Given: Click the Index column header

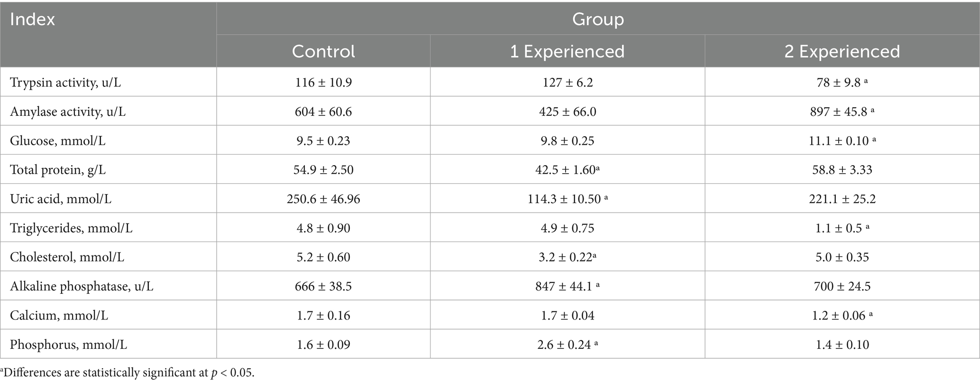Looking at the screenshot, I should [33, 20].
